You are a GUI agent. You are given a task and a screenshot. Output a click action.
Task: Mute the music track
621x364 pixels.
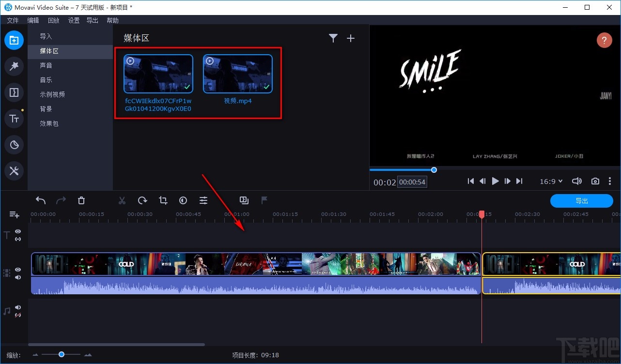pyautogui.click(x=18, y=307)
